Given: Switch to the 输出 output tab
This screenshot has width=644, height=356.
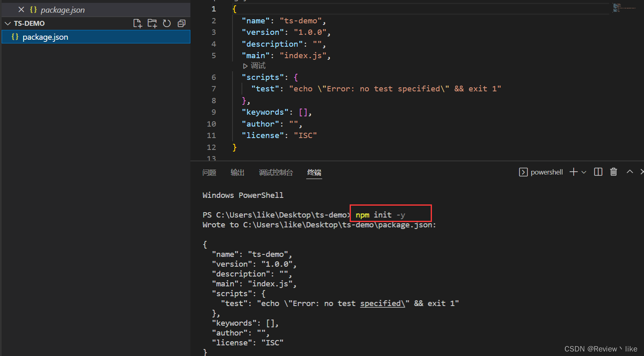Looking at the screenshot, I should pyautogui.click(x=237, y=172).
